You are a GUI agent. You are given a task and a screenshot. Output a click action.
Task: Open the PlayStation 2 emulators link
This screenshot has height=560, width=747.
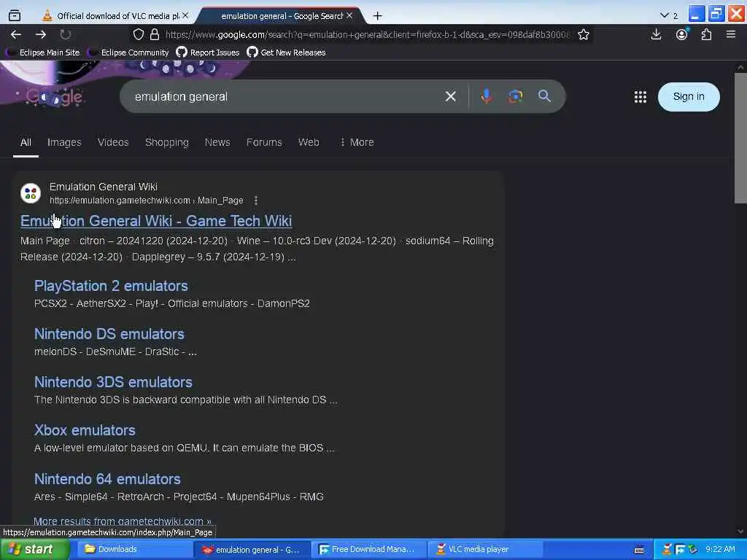[x=111, y=286]
